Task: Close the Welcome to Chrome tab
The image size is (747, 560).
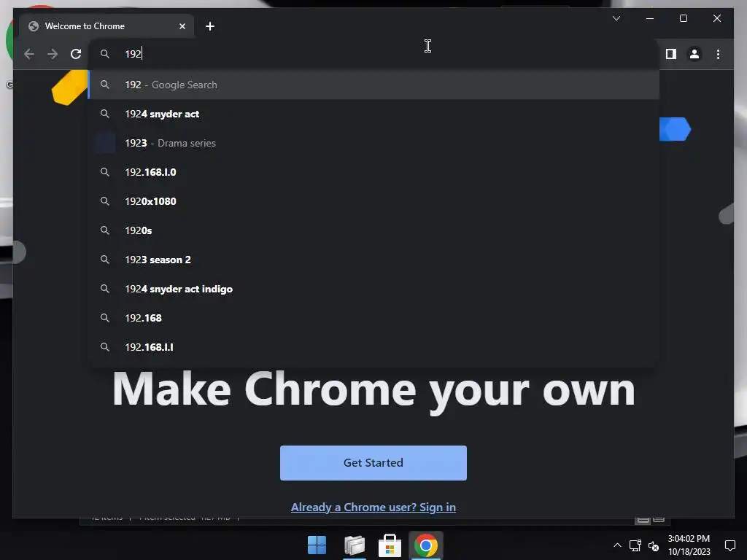Action: coord(182,26)
